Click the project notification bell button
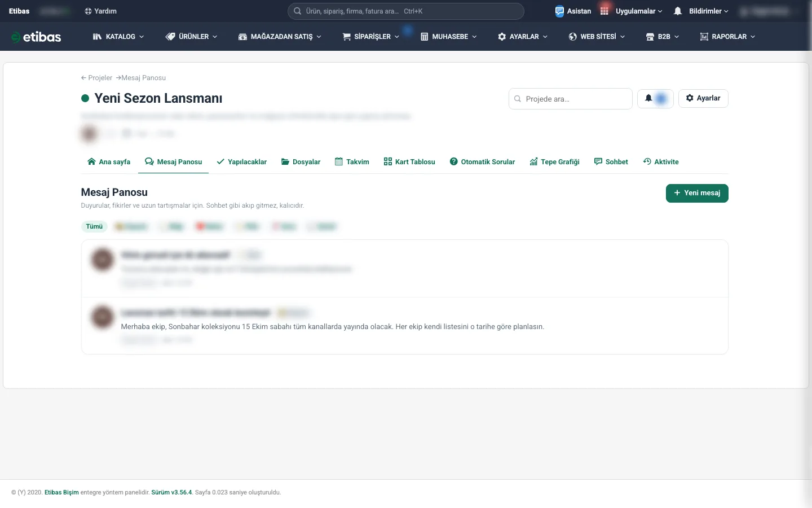812x508 pixels. [655, 98]
